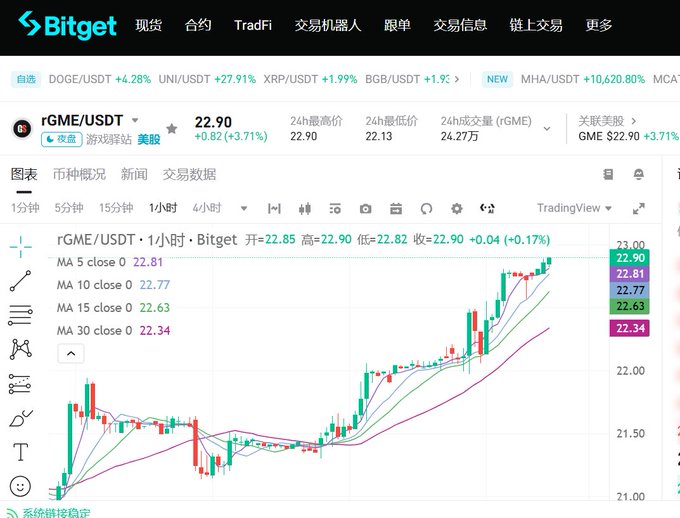Select the brush drawing tool
The width and height of the screenshot is (680, 518).
click(x=21, y=418)
